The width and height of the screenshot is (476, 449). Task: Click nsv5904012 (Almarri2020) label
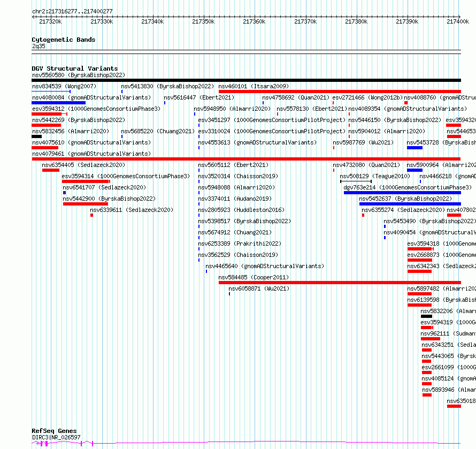(x=387, y=131)
